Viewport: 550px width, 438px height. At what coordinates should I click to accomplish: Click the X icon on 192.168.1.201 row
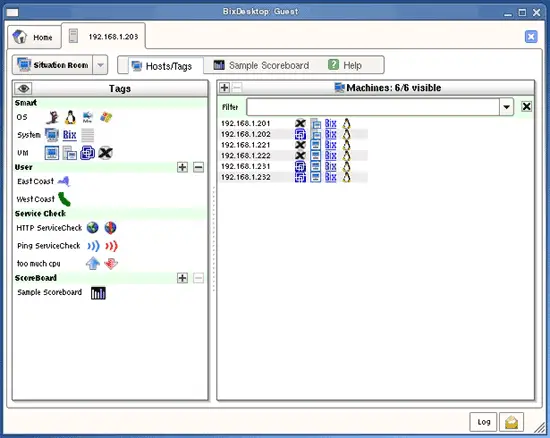(x=300, y=123)
